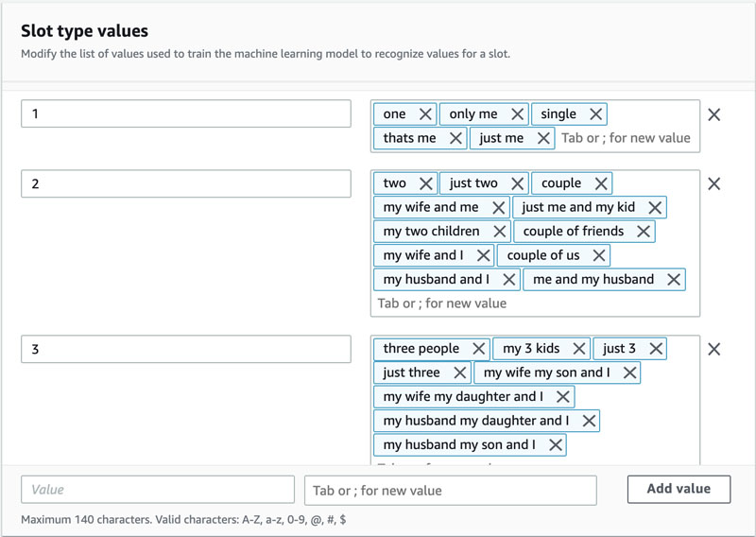Remove the 'just me and my kid' tag
The image size is (756, 537).
point(655,208)
